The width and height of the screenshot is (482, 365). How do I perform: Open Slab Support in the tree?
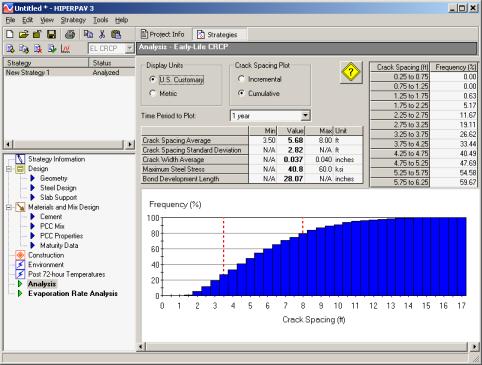(x=58, y=198)
